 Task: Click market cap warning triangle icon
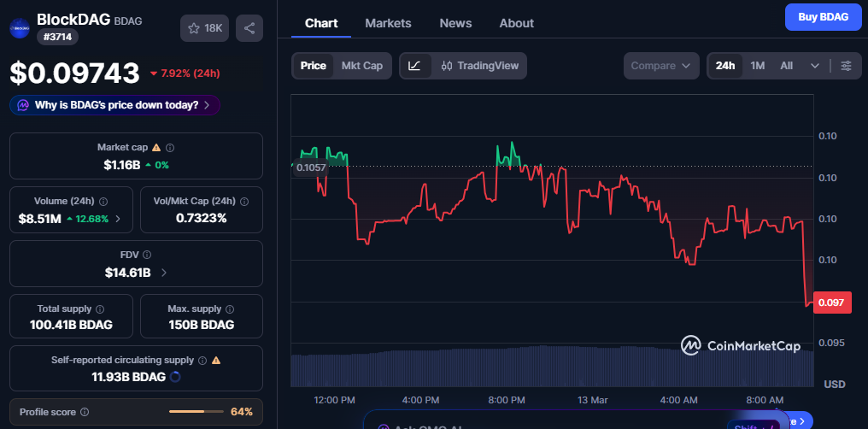click(156, 148)
